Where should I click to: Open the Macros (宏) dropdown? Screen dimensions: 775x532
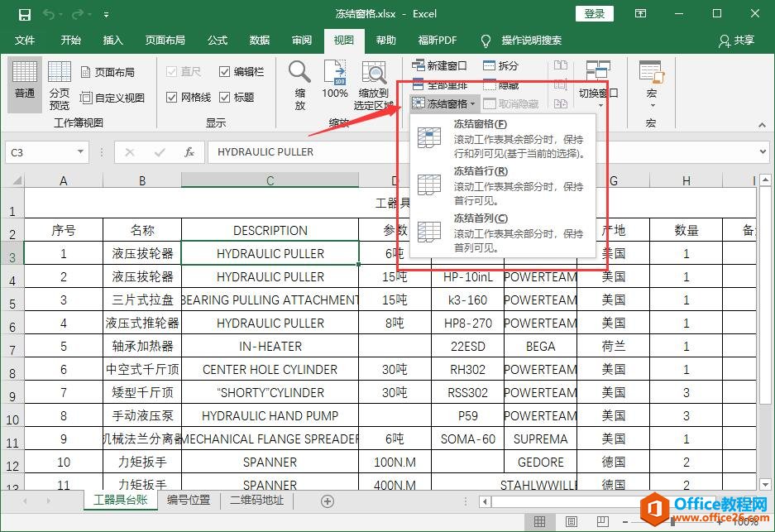pos(652,85)
